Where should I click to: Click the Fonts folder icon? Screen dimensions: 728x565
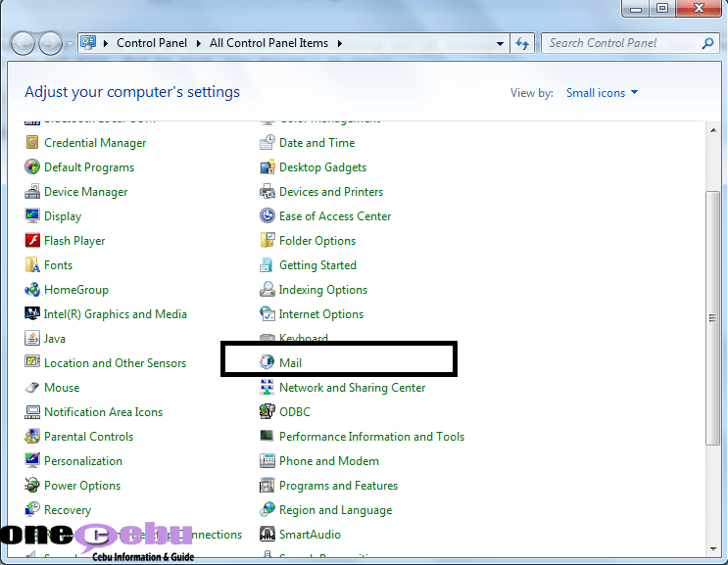[x=32, y=264]
